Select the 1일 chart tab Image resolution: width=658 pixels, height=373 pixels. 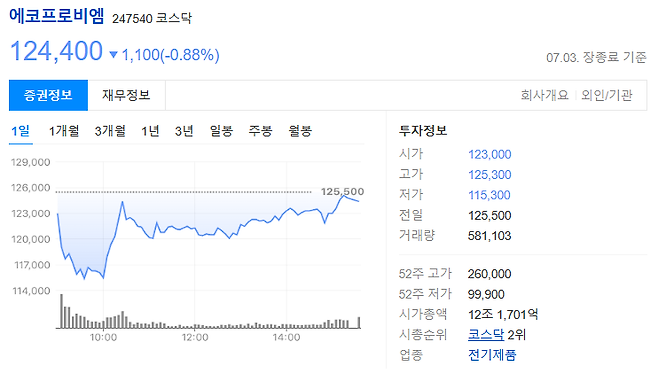(21, 131)
